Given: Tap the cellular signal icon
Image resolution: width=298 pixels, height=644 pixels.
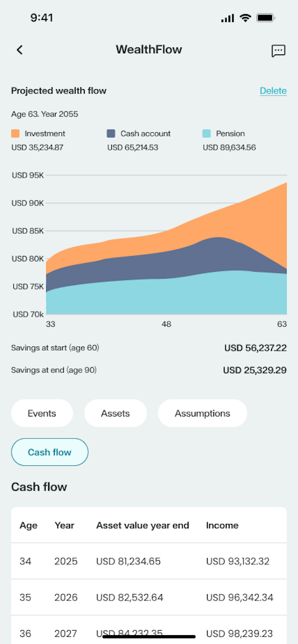Looking at the screenshot, I should (x=227, y=18).
